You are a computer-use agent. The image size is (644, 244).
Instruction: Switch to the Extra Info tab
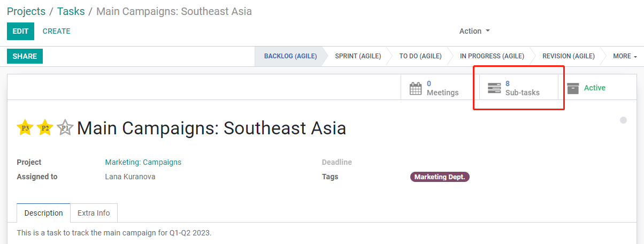[94, 213]
